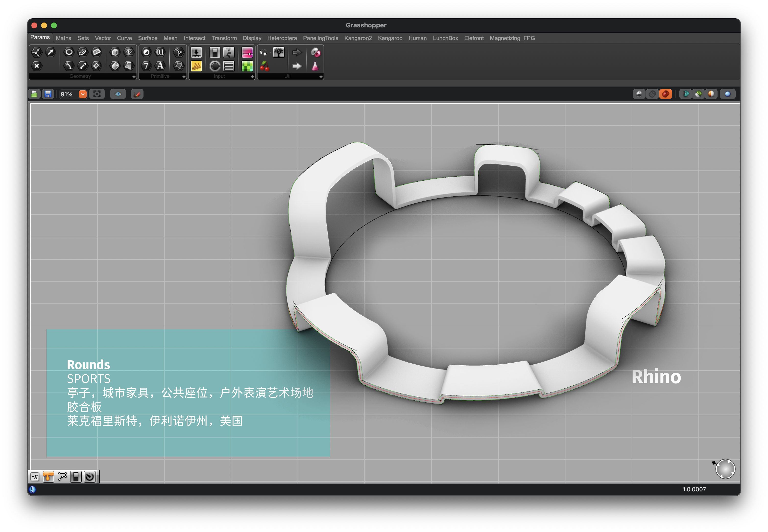Expand the Geometry panel plus arrow
The height and width of the screenshot is (532, 768).
(134, 77)
